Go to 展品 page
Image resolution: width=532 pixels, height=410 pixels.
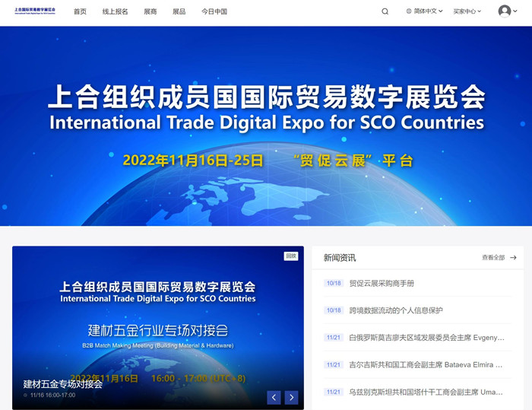click(x=179, y=11)
